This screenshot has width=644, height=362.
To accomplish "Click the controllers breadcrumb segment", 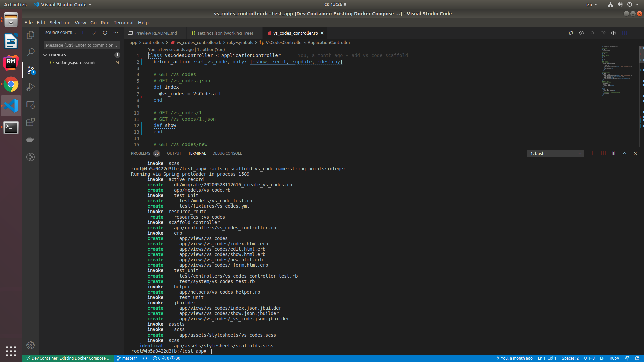I will click(x=153, y=42).
